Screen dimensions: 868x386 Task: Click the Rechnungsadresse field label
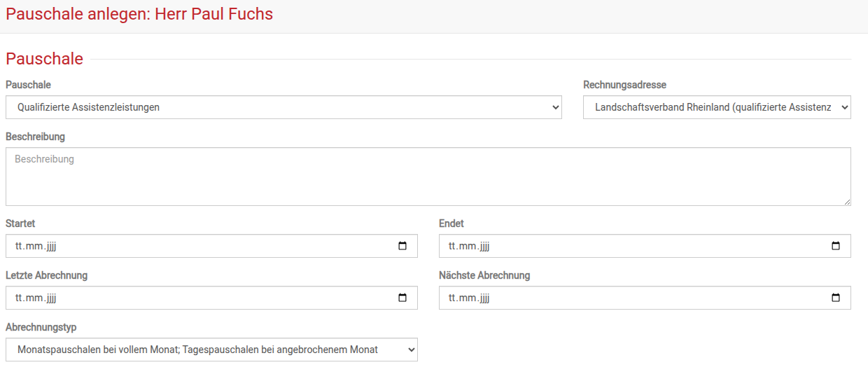tap(624, 85)
